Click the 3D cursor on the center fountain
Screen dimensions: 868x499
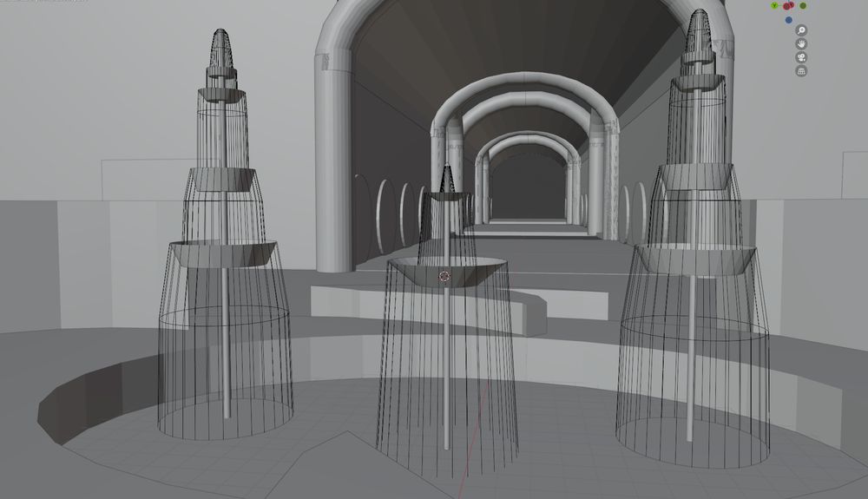444,276
